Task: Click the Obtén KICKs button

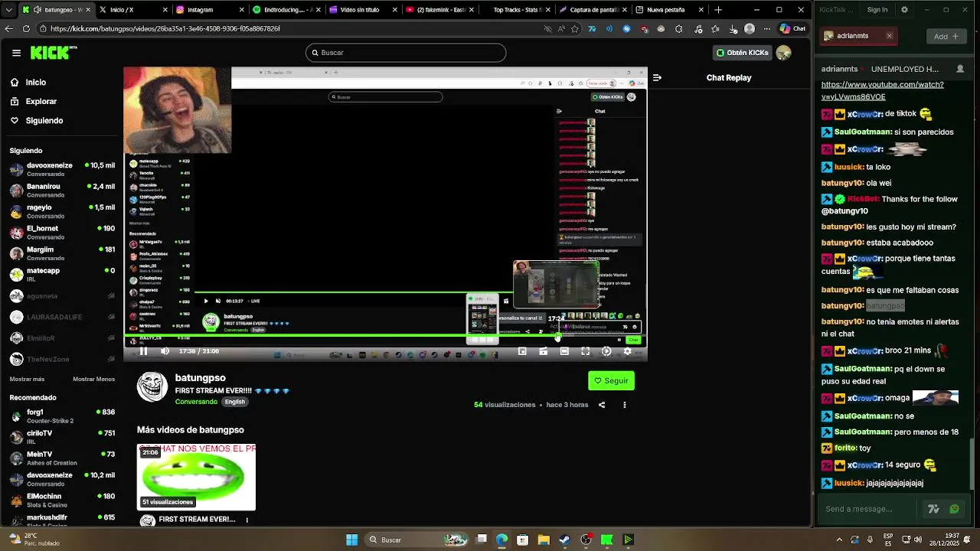Action: pyautogui.click(x=741, y=53)
